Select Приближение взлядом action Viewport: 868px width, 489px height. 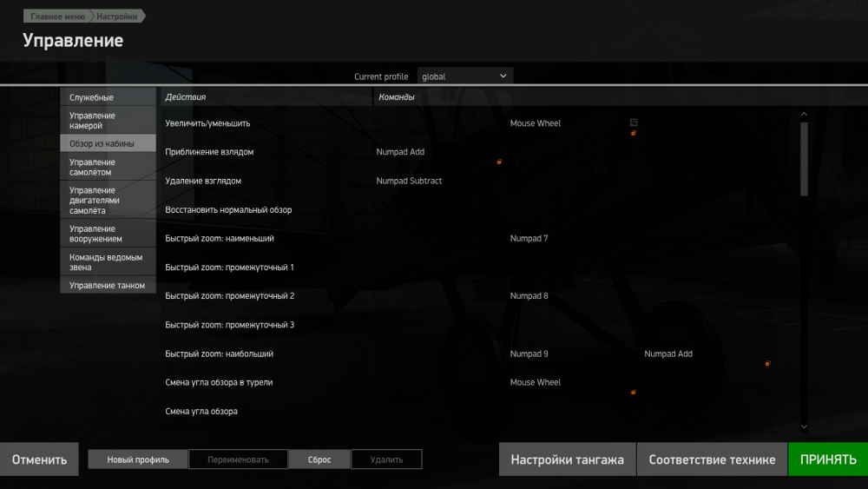pos(209,152)
